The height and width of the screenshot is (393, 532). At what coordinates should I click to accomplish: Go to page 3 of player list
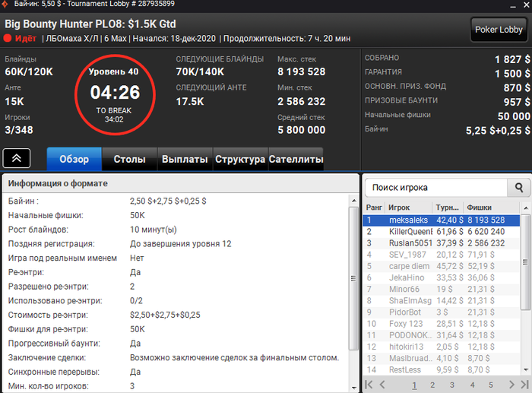[x=452, y=385]
